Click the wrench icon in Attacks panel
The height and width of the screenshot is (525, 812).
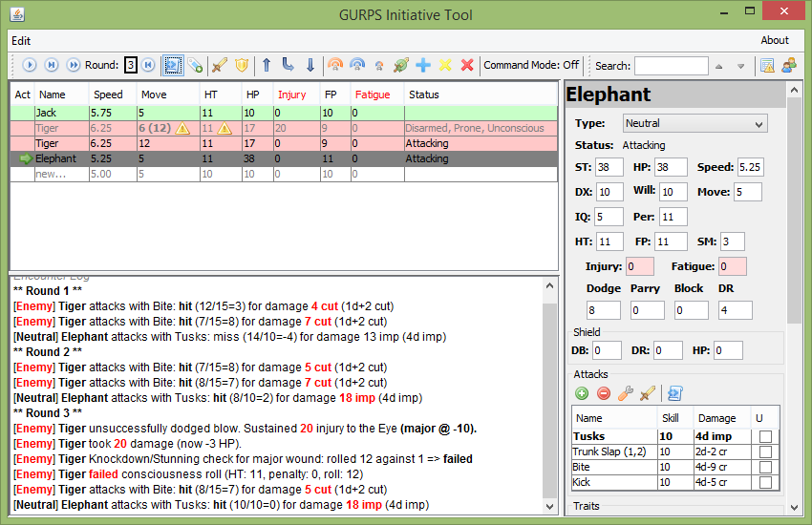626,393
